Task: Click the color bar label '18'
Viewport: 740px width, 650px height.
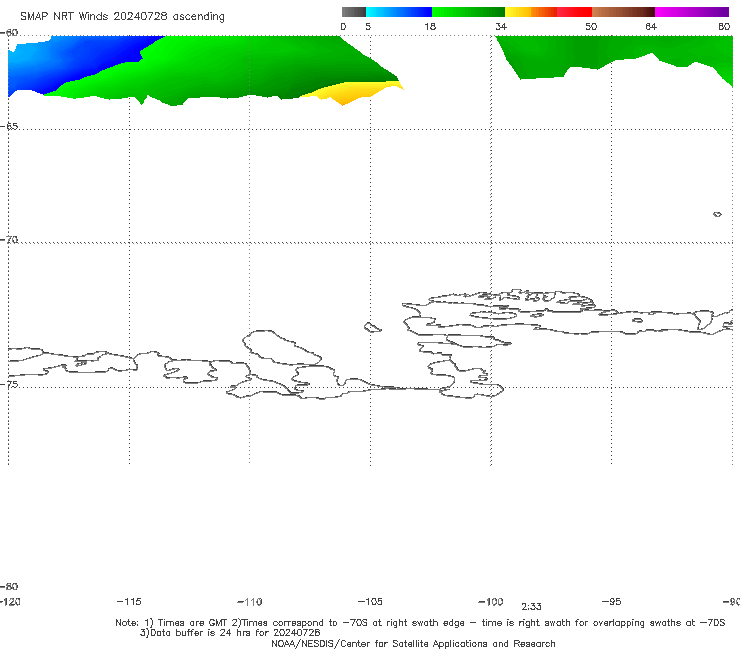Action: (430, 26)
